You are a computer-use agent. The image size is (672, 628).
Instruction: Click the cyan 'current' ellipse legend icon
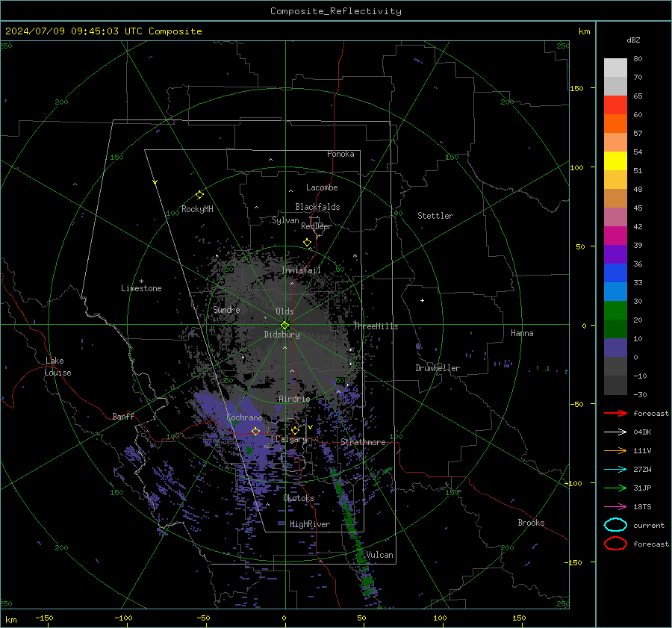(x=615, y=525)
